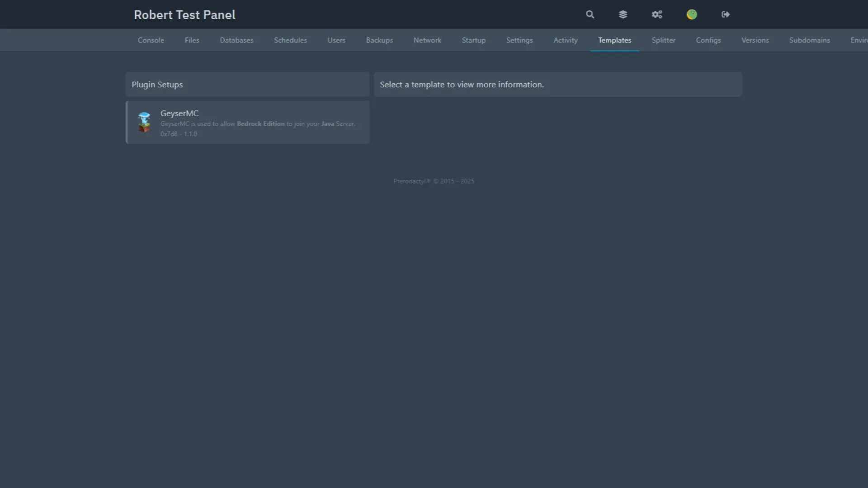Open the search icon

[x=590, y=14]
